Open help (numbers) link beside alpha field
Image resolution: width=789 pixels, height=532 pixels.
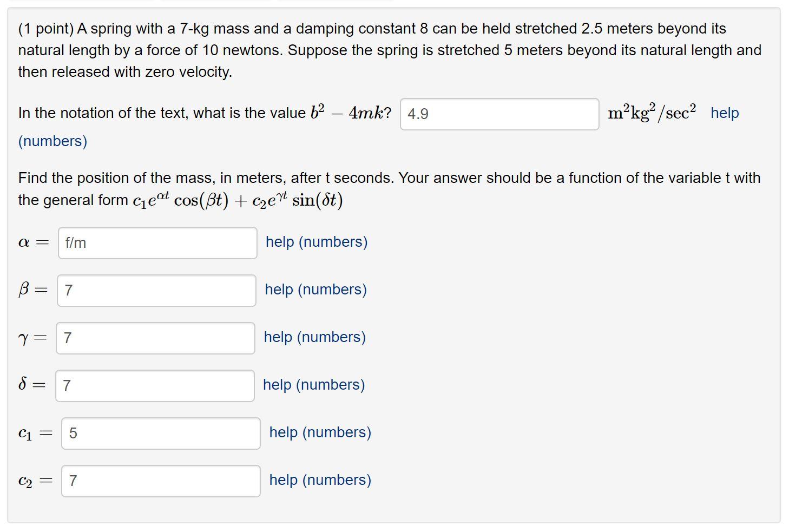(x=317, y=242)
